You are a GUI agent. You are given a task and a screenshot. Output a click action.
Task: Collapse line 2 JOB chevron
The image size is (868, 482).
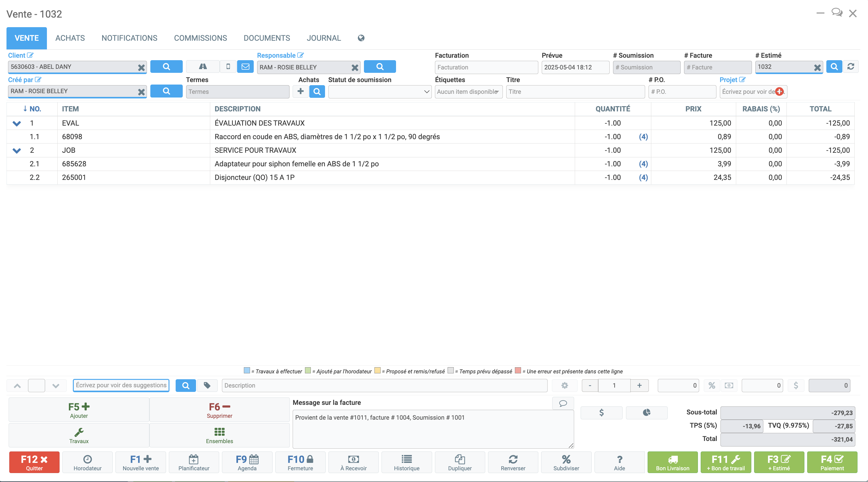(16, 151)
